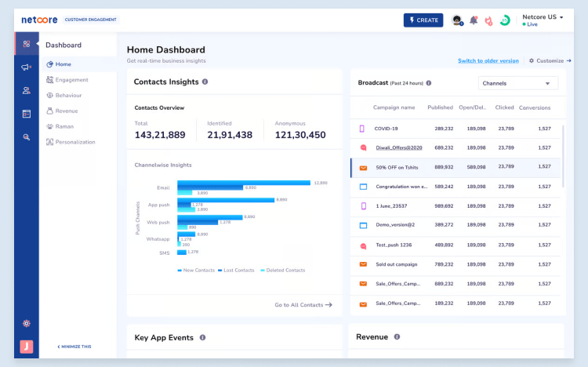Open the Raman menu item

60,126
